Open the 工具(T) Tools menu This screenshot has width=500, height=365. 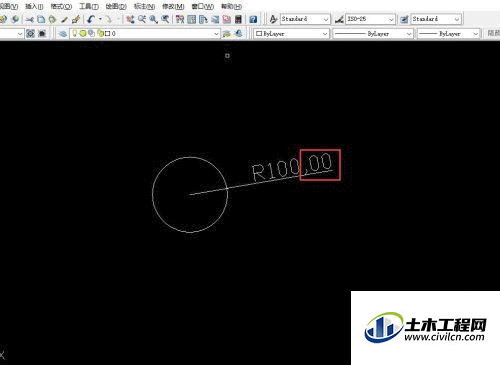click(89, 6)
